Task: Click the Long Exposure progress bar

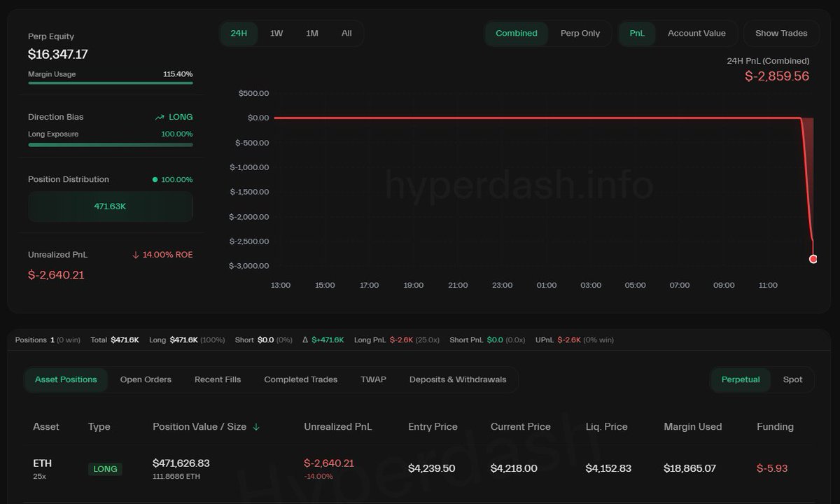Action: [x=111, y=145]
